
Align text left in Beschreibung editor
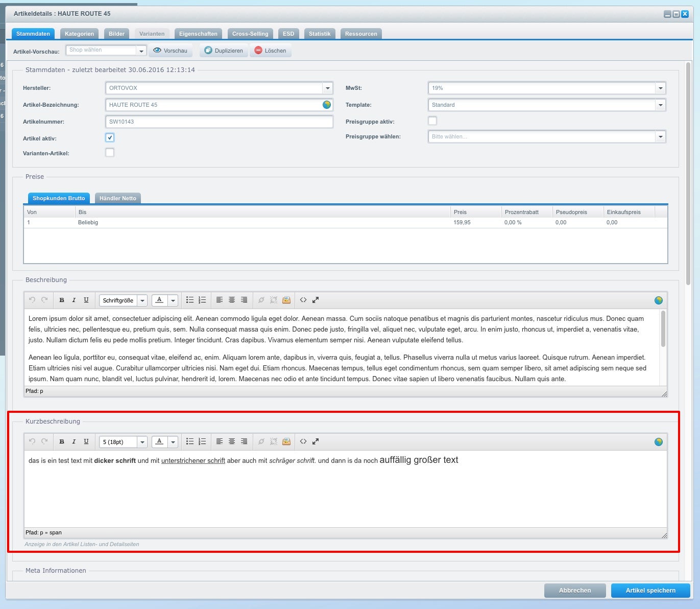point(220,300)
